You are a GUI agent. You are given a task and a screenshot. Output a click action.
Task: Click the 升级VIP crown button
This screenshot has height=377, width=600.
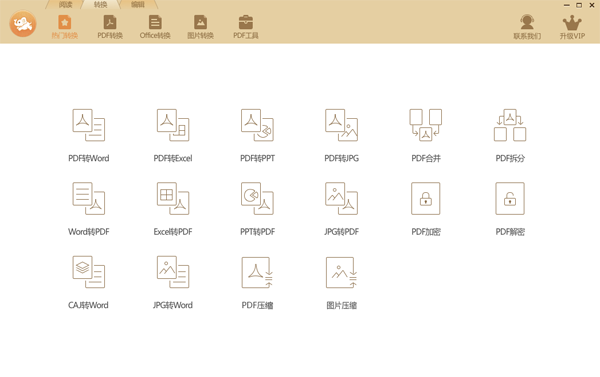point(572,27)
